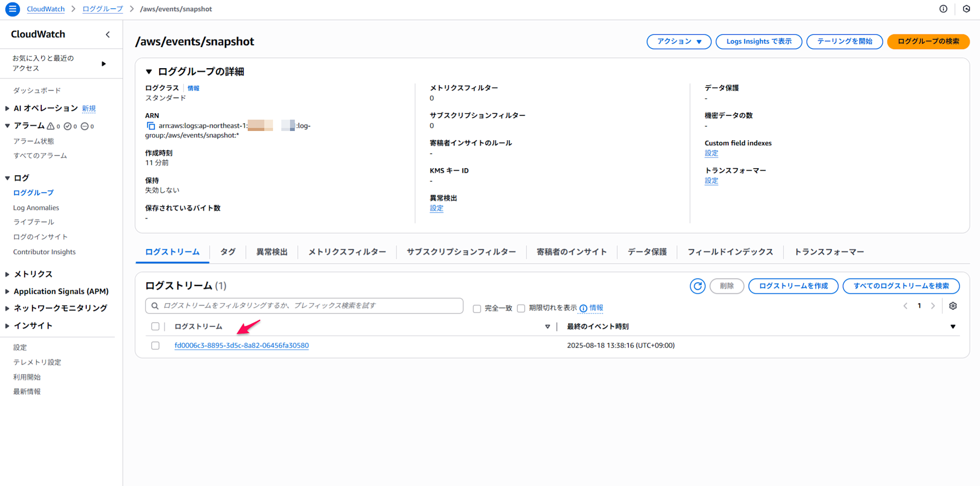Open table preferences gear icon
The height and width of the screenshot is (486, 980).
point(953,306)
